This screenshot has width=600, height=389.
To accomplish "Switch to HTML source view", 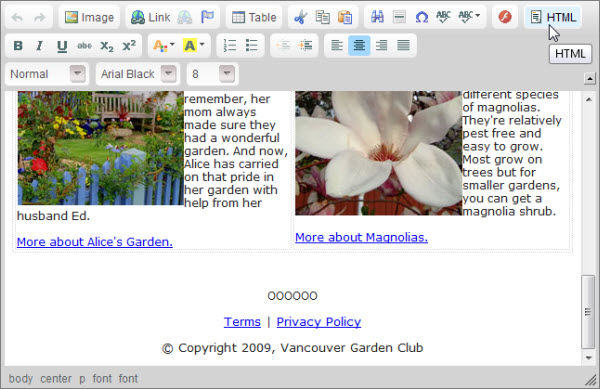I will pyautogui.click(x=553, y=18).
